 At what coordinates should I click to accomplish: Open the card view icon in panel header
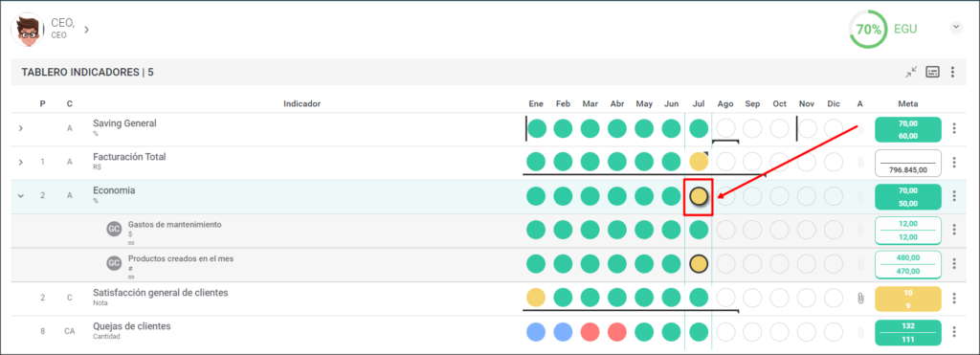(x=932, y=72)
